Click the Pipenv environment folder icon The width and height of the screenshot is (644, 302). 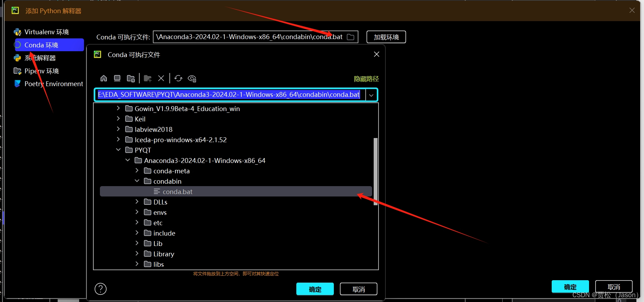(17, 71)
